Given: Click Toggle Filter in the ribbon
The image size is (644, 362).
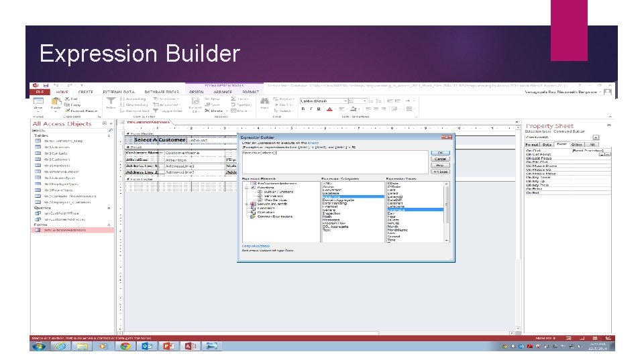Looking at the screenshot, I should [168, 111].
